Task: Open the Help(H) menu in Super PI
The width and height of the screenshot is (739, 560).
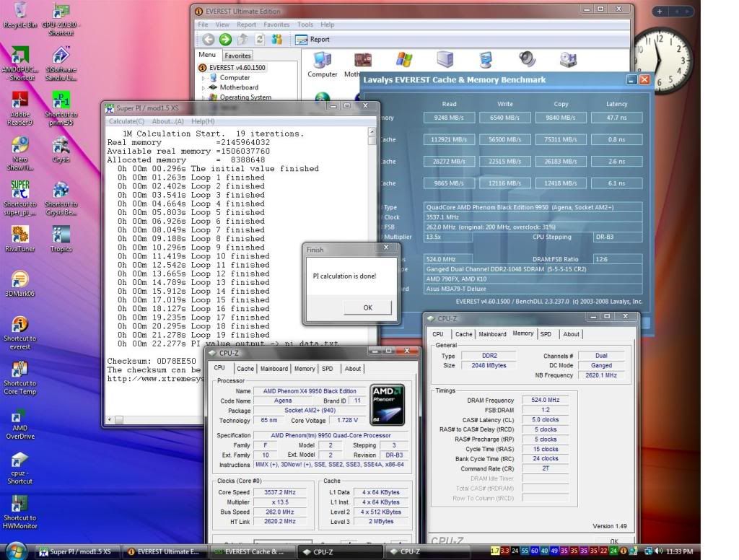Action: (203, 121)
